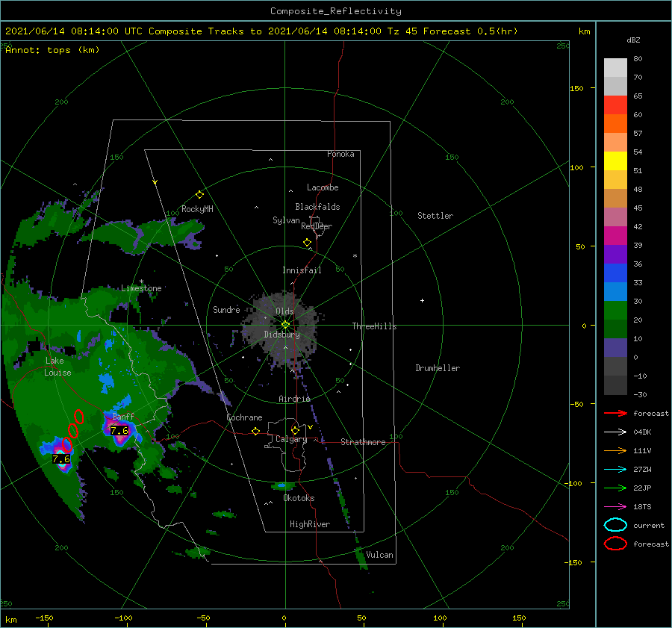Select the light blue swatch between 33 and 30

point(615,291)
